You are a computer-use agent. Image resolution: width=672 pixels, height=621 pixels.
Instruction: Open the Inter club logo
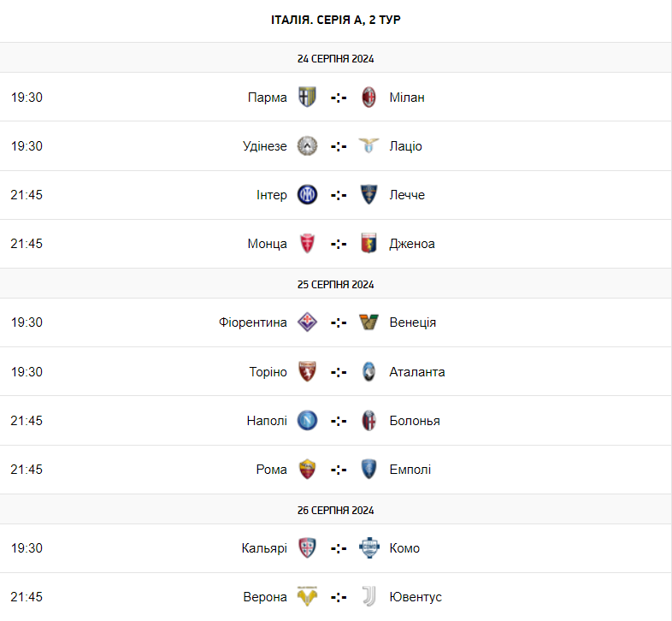[307, 195]
